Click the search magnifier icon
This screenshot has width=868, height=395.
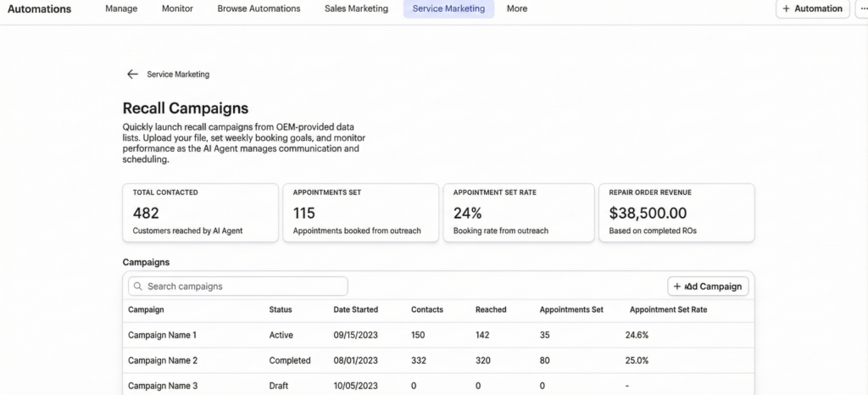point(137,287)
